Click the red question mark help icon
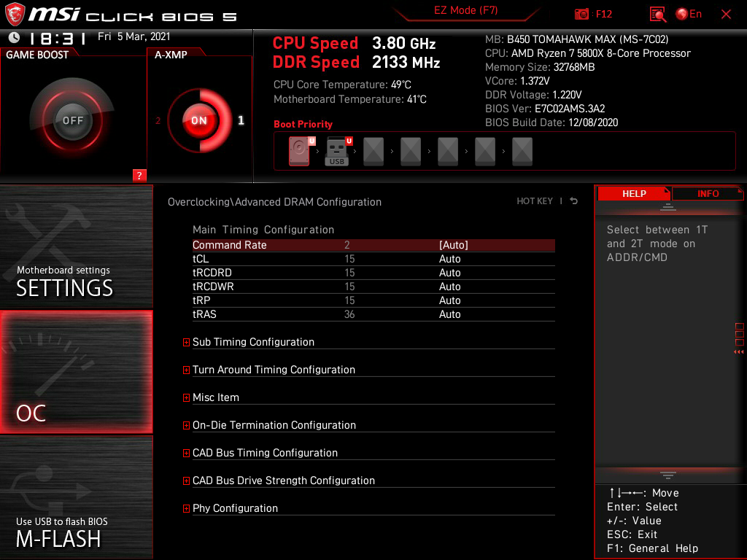This screenshot has height=560, width=747. [139, 175]
